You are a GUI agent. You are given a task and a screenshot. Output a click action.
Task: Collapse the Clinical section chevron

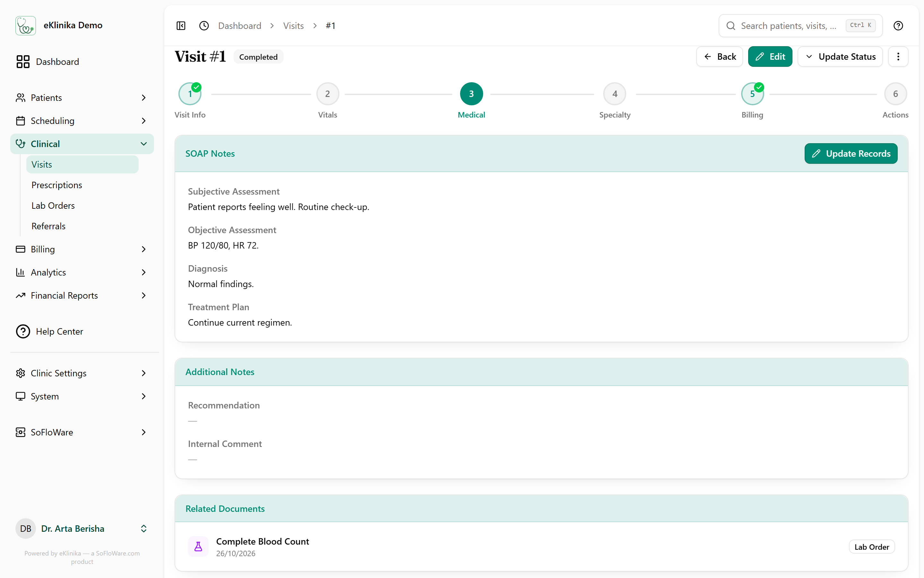[x=143, y=144]
